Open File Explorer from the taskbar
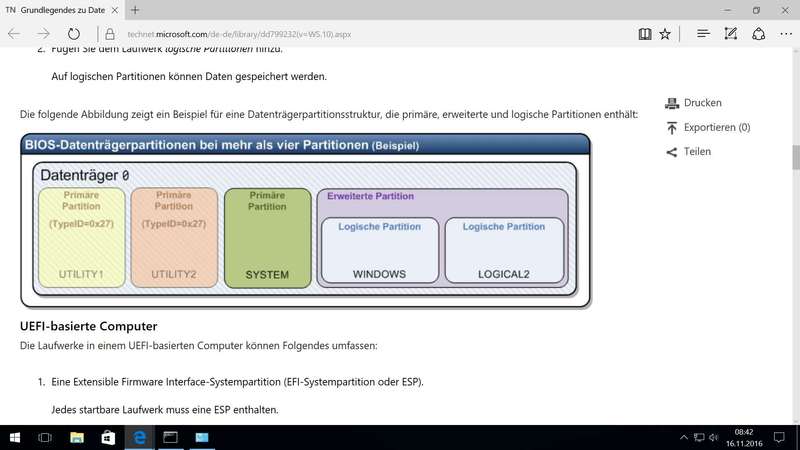Viewport: 800px width, 450px height. [x=77, y=438]
